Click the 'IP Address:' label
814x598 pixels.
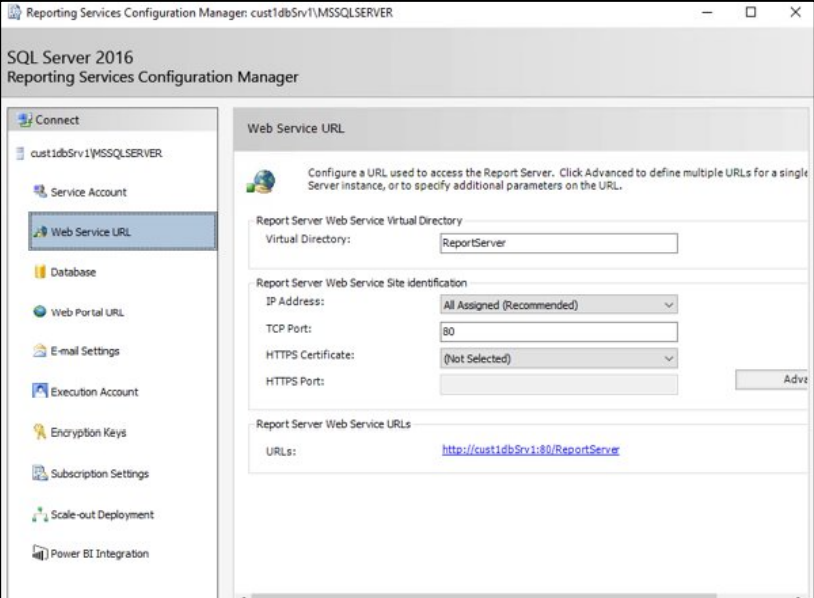295,302
